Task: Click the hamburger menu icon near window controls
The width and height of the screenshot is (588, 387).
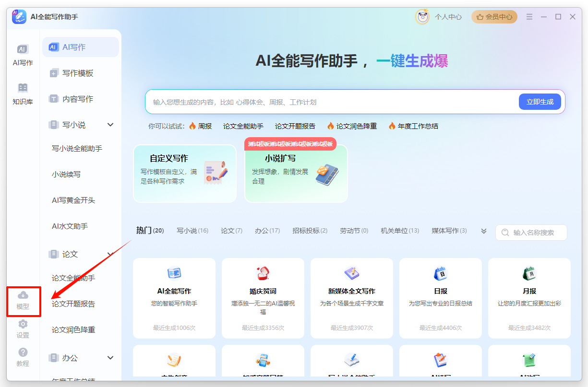Action: (x=529, y=16)
